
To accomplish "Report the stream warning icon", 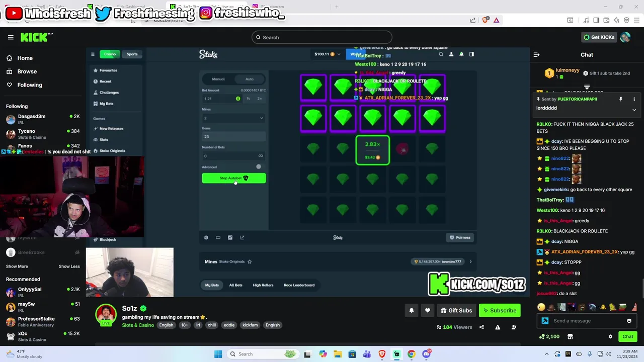I will (x=498, y=327).
